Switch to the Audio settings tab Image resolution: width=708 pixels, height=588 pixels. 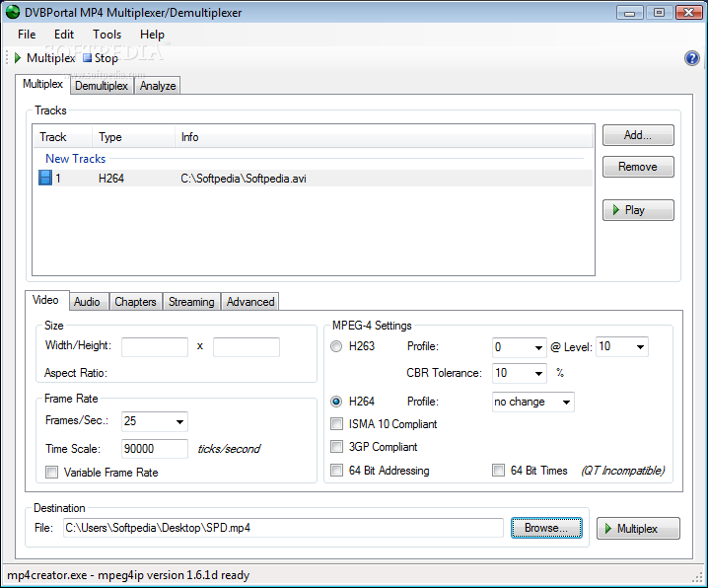[x=87, y=302]
